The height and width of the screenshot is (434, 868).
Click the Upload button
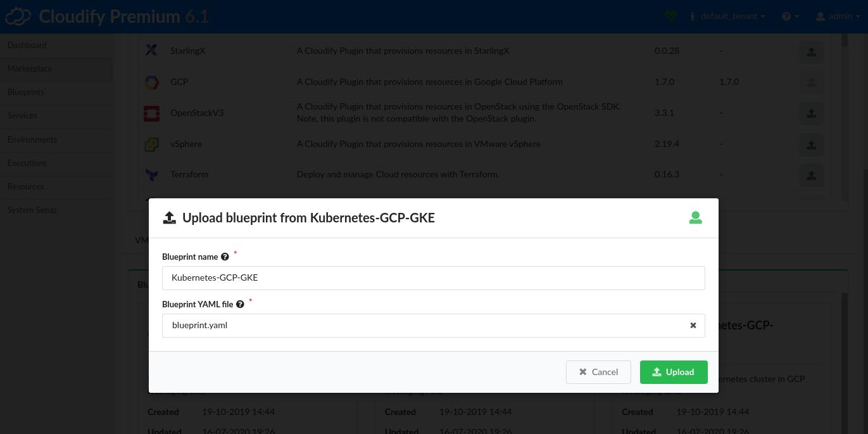673,372
